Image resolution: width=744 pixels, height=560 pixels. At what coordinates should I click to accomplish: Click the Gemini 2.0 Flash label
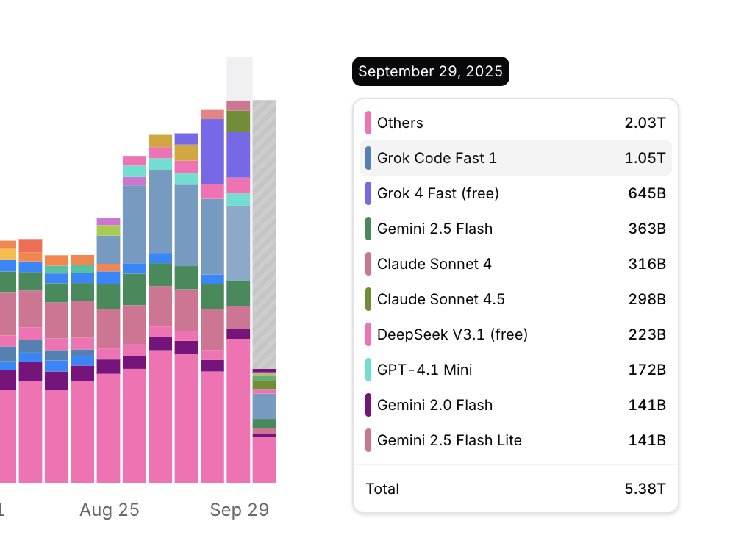tap(434, 405)
